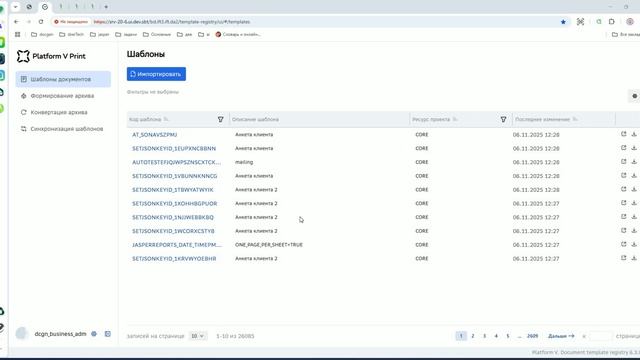Click Описание шаблона column header
The width and height of the screenshot is (640, 360).
(x=256, y=119)
